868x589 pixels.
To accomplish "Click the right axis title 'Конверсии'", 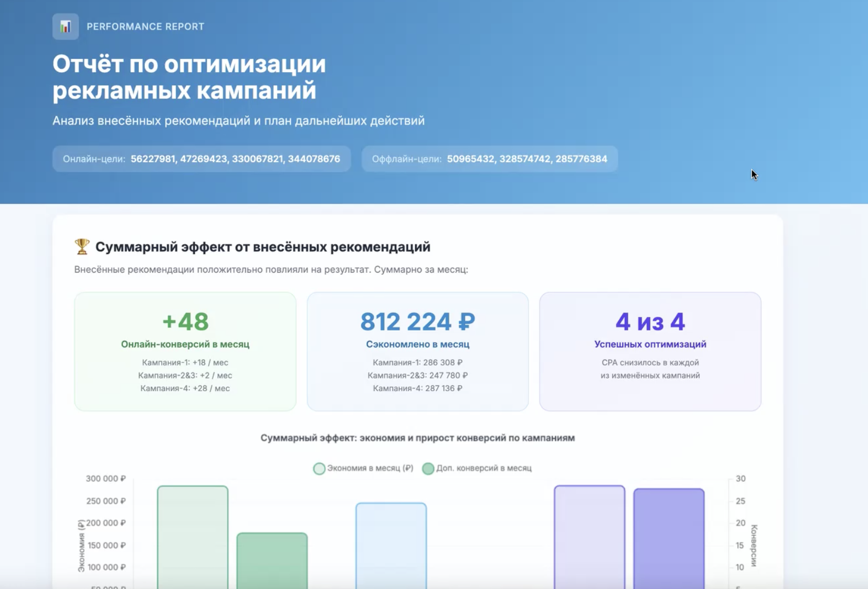I will click(754, 545).
